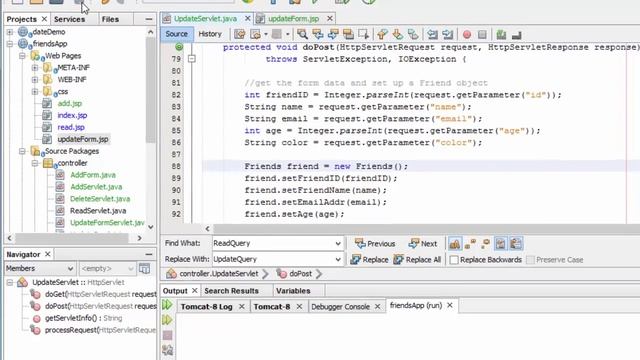Collapse the Web Pages folder
The height and width of the screenshot is (360, 640).
click(x=22, y=56)
